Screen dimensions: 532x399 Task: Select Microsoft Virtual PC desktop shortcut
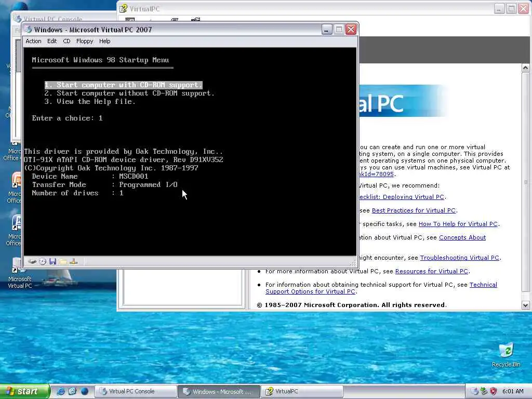point(19,273)
